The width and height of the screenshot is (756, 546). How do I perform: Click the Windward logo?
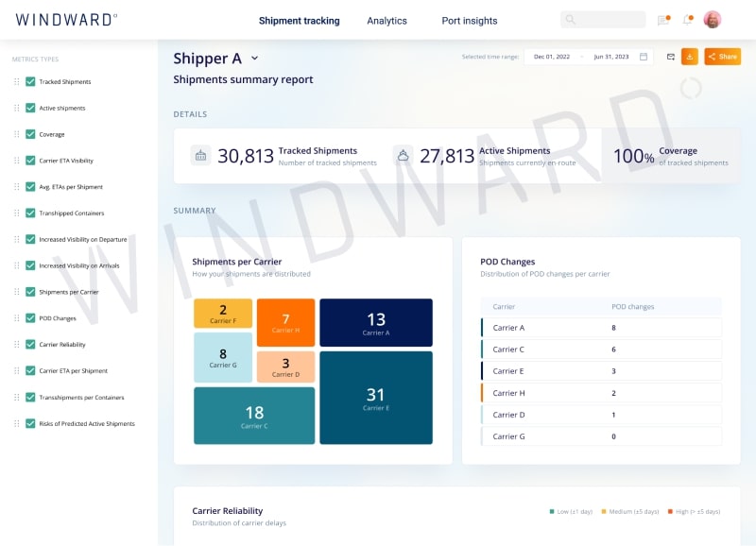pyautogui.click(x=66, y=20)
